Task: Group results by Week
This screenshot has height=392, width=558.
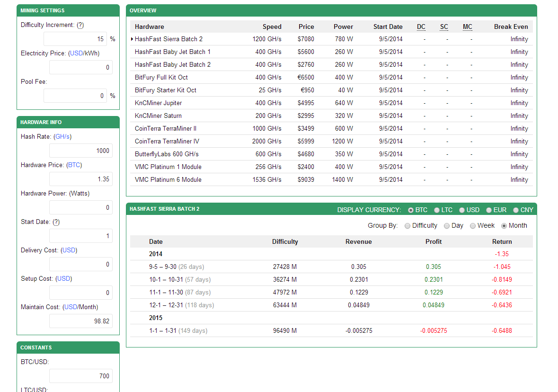Action: click(473, 226)
